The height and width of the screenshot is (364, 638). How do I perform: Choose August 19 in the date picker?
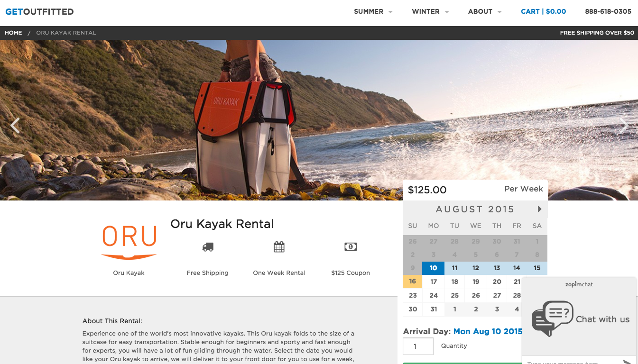click(476, 282)
